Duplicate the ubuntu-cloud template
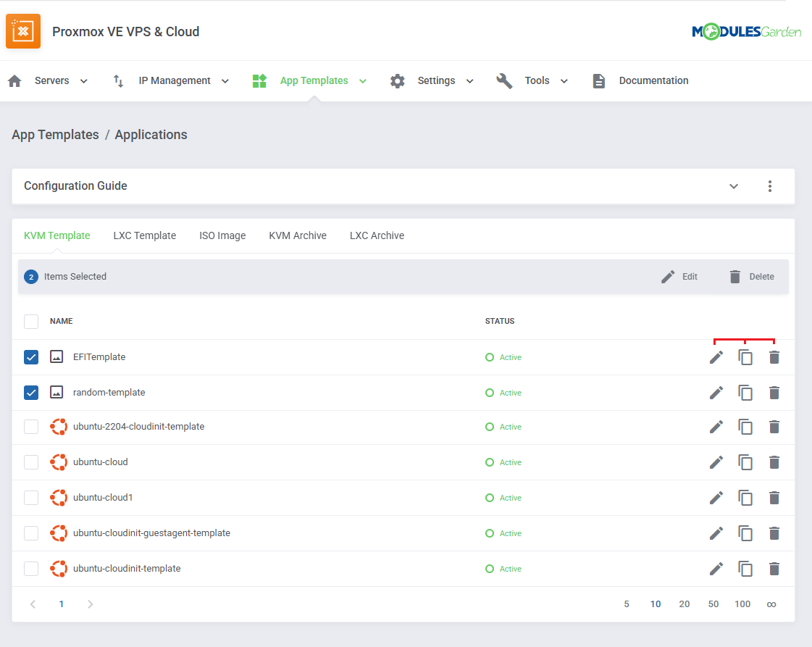Image resolution: width=812 pixels, height=647 pixels. pos(745,462)
